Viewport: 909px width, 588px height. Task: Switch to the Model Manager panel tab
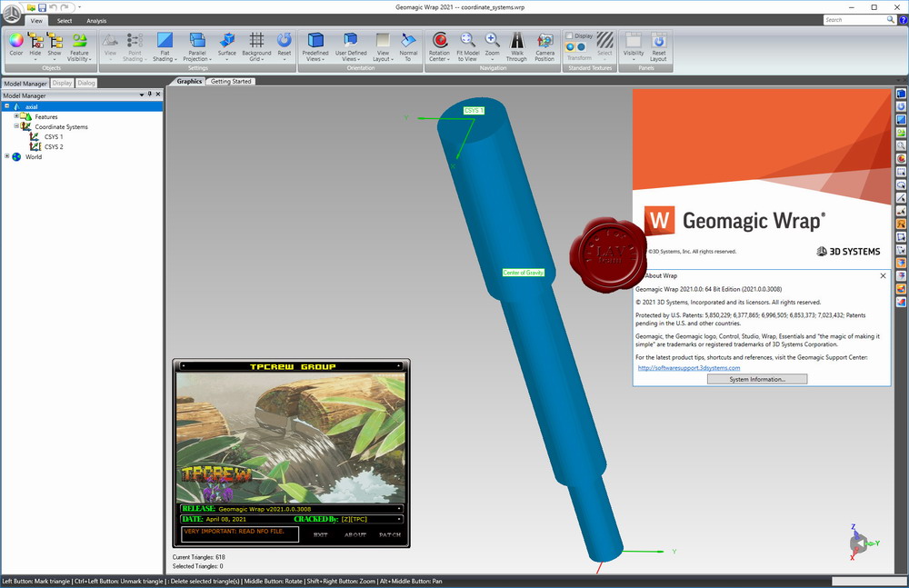pos(25,84)
